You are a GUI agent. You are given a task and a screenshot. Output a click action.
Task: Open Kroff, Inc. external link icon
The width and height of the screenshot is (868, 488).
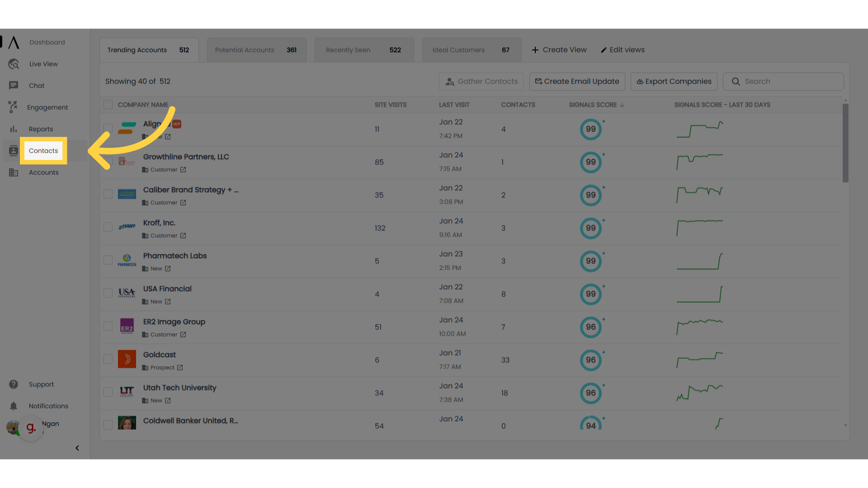pyautogui.click(x=183, y=235)
